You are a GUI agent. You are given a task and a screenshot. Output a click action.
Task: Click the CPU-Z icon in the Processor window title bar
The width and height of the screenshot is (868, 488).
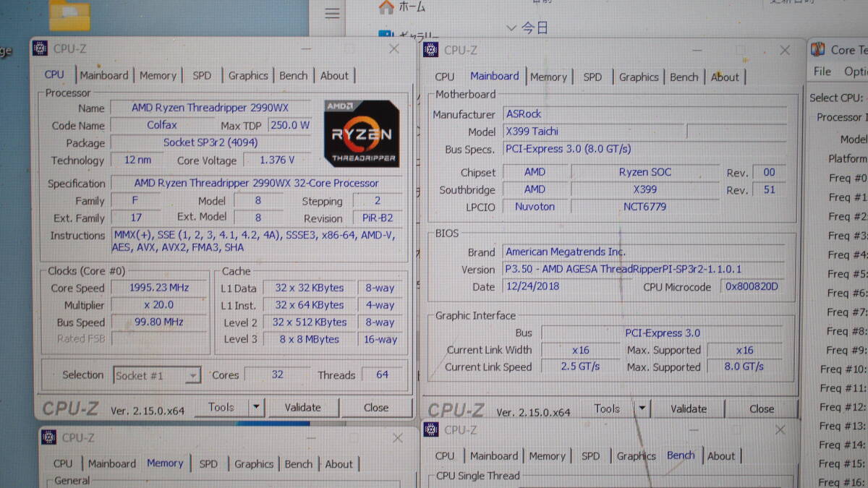point(40,48)
